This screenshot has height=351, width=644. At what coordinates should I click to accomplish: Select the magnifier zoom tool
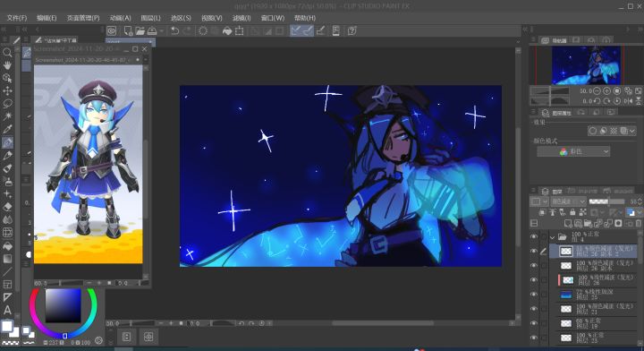7,53
